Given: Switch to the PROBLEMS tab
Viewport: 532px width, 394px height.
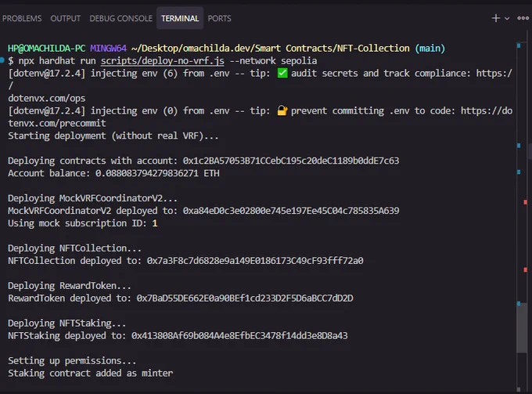Looking at the screenshot, I should 22,18.
